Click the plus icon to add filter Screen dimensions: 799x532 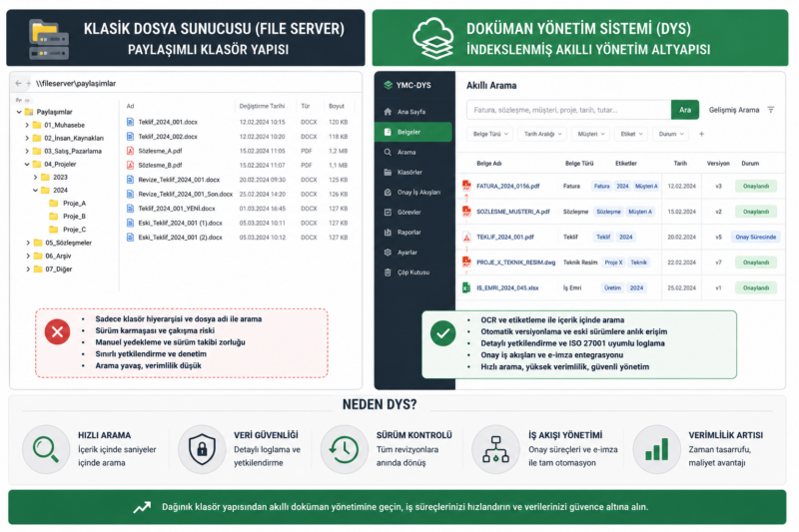click(x=702, y=134)
